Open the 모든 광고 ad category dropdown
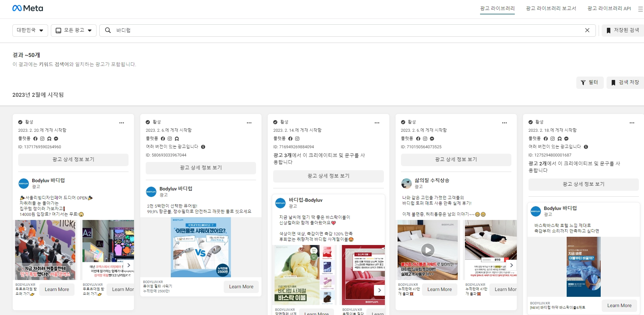This screenshot has width=644, height=315. click(74, 30)
